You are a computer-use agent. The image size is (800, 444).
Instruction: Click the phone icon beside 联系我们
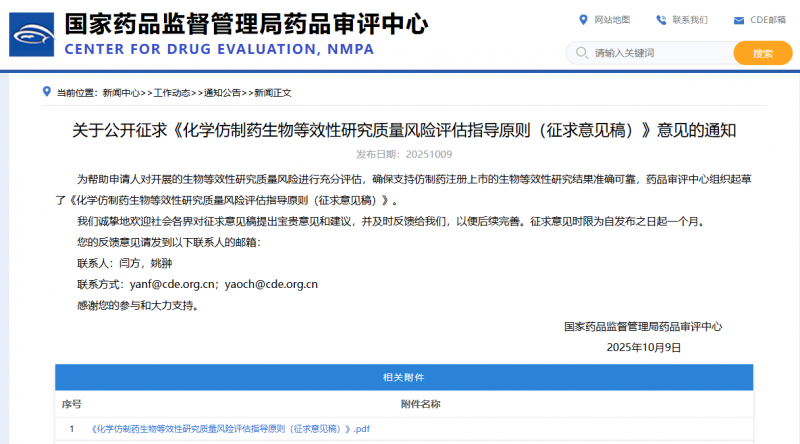tap(661, 20)
